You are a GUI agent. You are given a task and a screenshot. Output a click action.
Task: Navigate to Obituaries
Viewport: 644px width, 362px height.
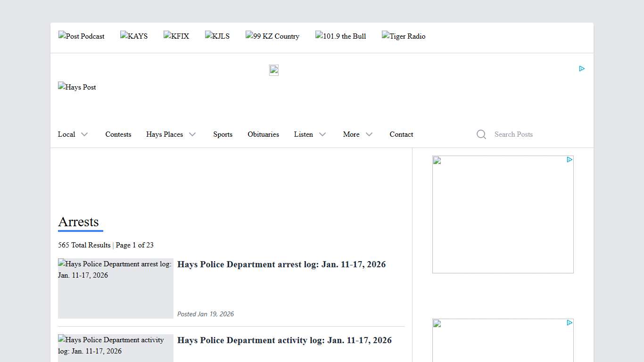pyautogui.click(x=263, y=134)
